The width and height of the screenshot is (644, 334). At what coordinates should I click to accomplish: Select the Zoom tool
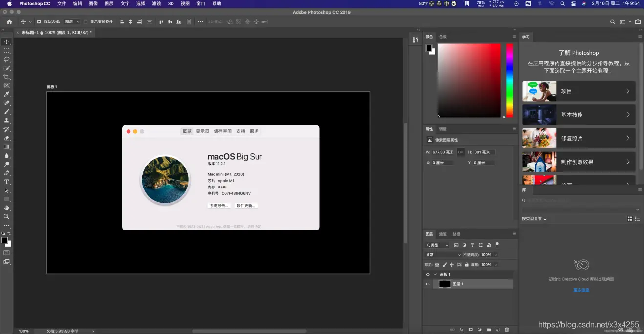pos(7,216)
